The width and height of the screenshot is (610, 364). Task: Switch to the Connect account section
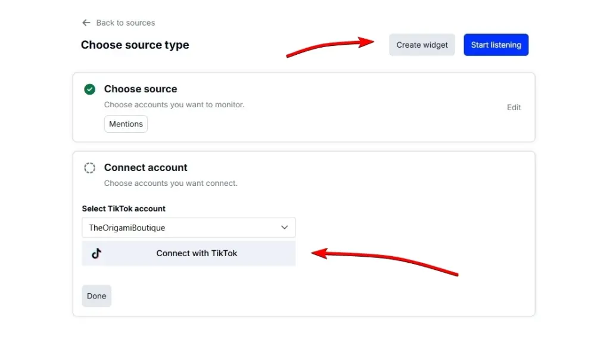pyautogui.click(x=145, y=167)
